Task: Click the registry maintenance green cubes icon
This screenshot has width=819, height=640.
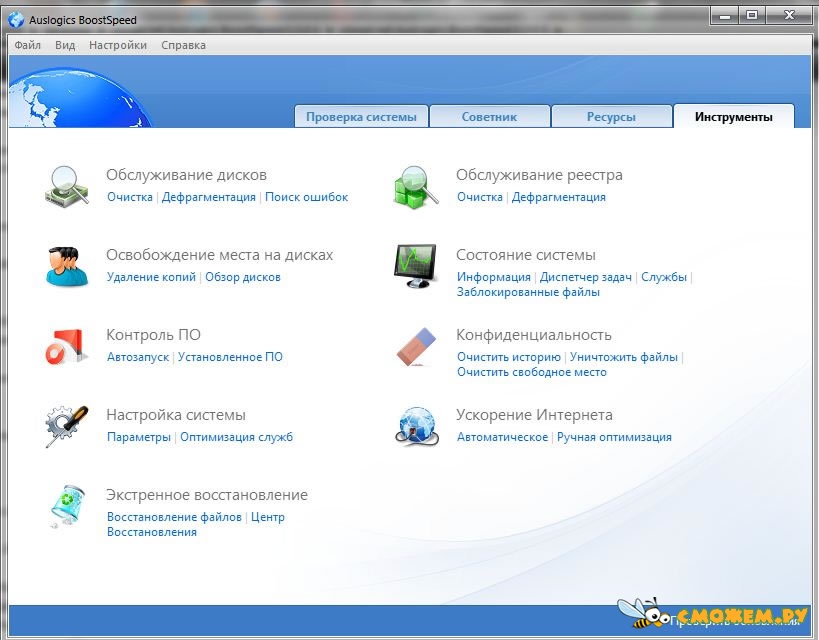Action: (x=416, y=187)
